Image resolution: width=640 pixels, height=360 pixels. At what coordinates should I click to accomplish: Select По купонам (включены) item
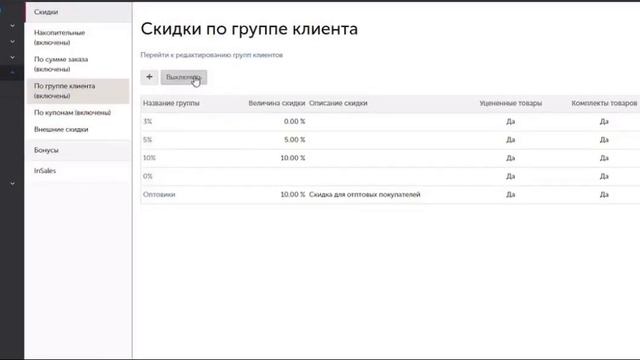pyautogui.click(x=72, y=113)
